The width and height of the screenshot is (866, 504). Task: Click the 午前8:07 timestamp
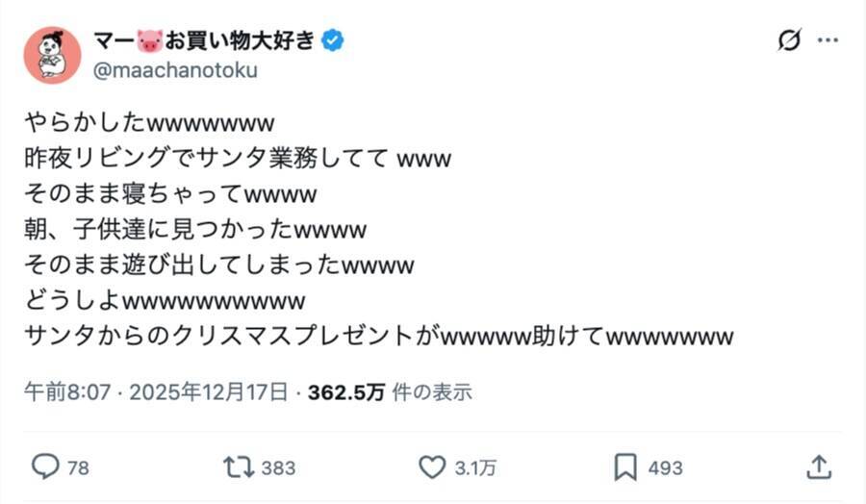67,392
